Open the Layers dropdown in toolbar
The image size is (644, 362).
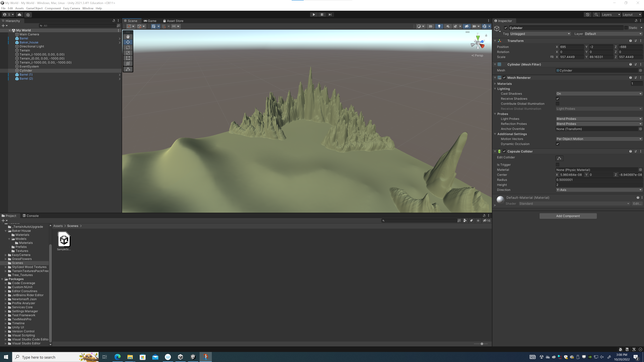pos(611,14)
